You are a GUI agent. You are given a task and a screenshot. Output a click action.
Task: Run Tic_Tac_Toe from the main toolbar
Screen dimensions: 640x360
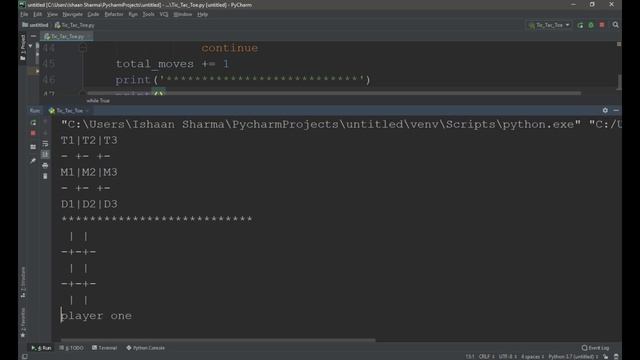click(580, 25)
